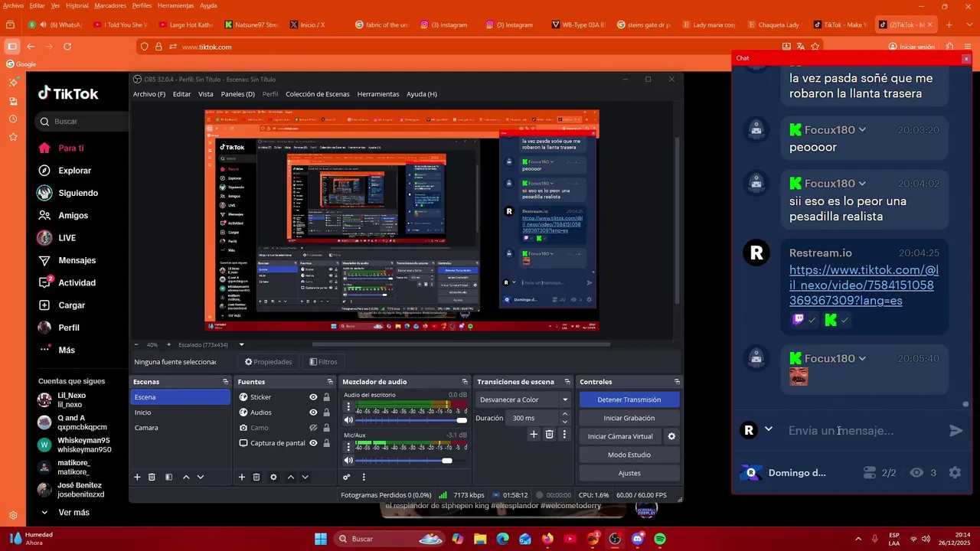Reload the browser page

tap(67, 47)
